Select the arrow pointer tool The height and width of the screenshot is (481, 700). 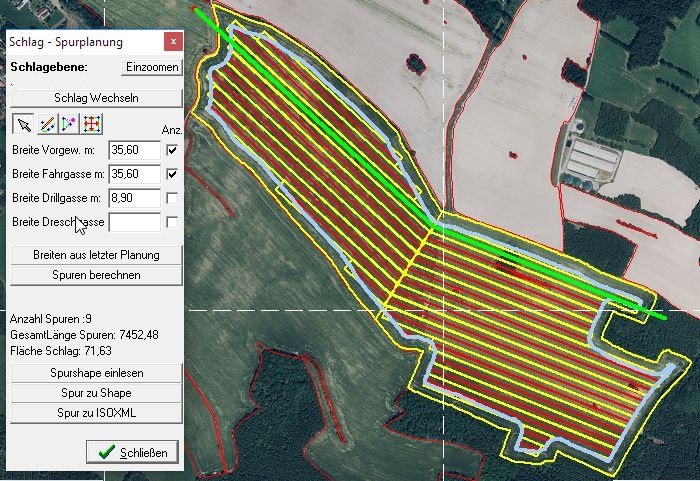(x=22, y=124)
